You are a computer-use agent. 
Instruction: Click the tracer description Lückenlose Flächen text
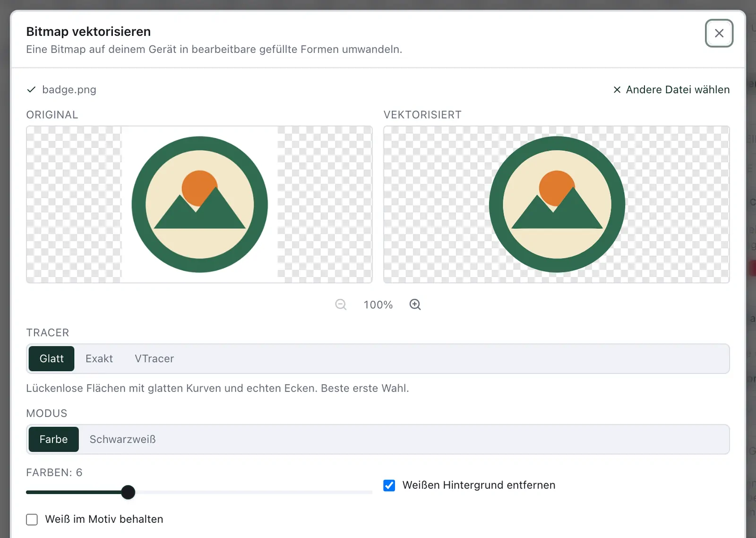(x=217, y=388)
